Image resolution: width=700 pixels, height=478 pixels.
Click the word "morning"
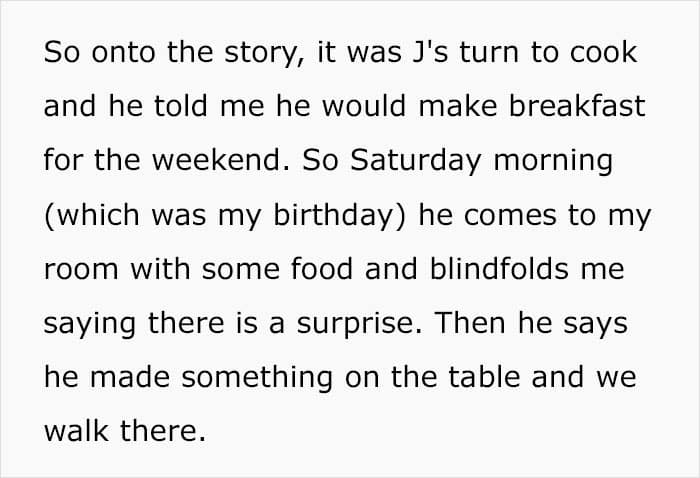click(553, 162)
